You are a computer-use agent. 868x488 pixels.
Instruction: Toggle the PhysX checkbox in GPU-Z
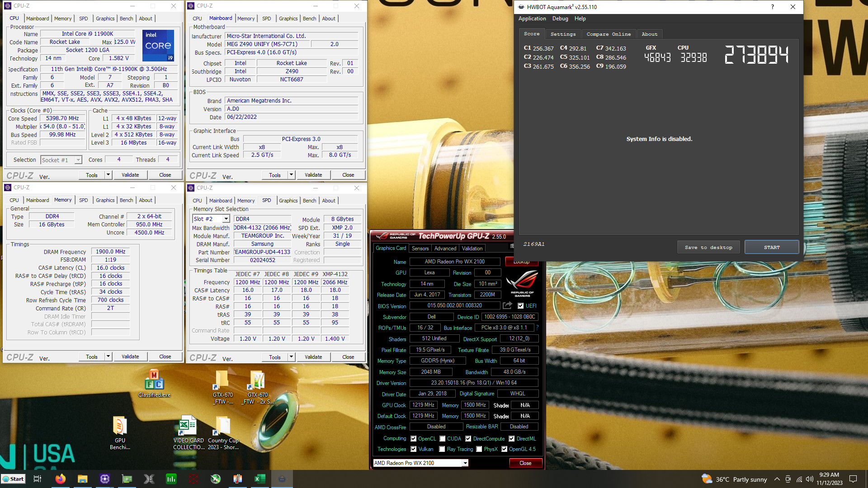click(479, 449)
